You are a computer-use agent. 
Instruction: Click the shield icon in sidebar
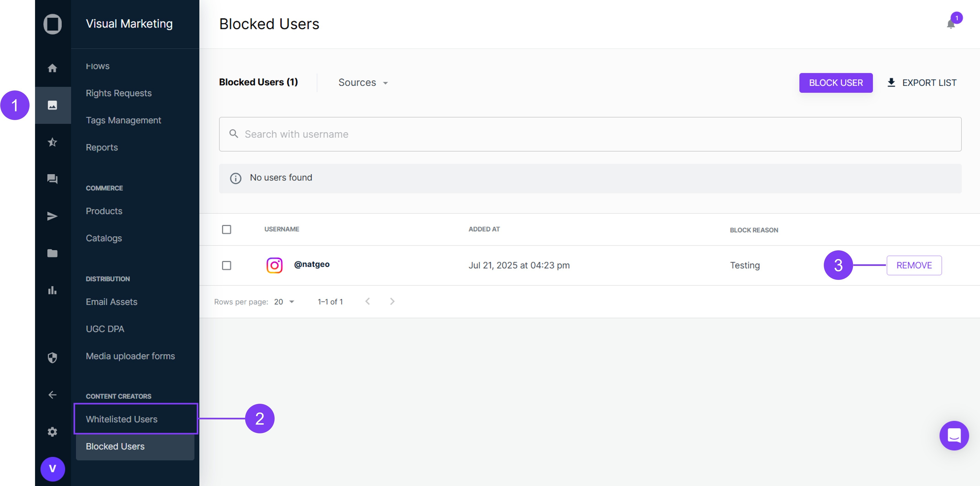pyautogui.click(x=52, y=357)
